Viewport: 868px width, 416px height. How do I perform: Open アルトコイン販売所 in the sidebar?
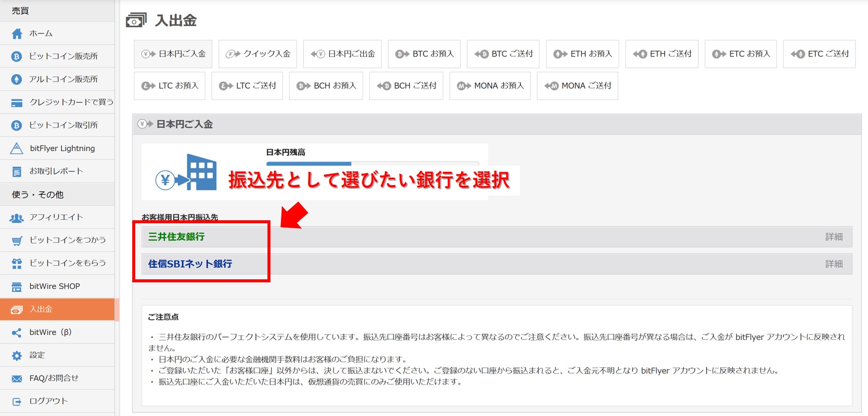(x=57, y=80)
